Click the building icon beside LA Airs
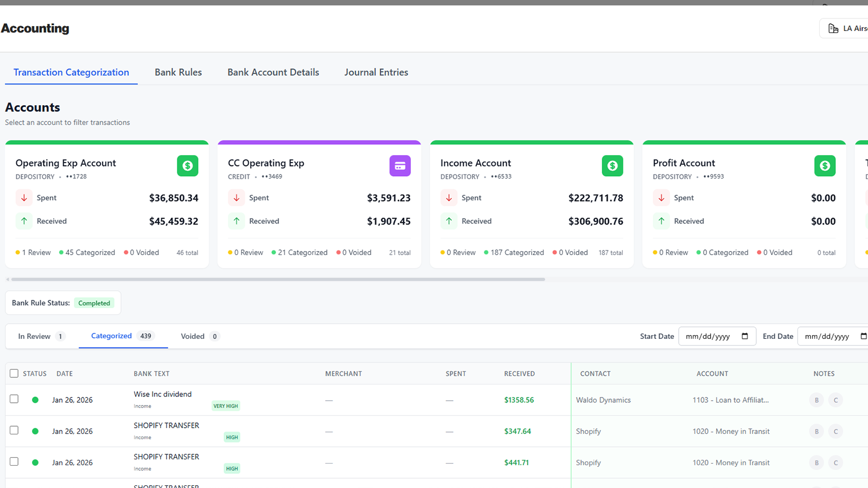Screen dimensions: 868x488 point(833,29)
